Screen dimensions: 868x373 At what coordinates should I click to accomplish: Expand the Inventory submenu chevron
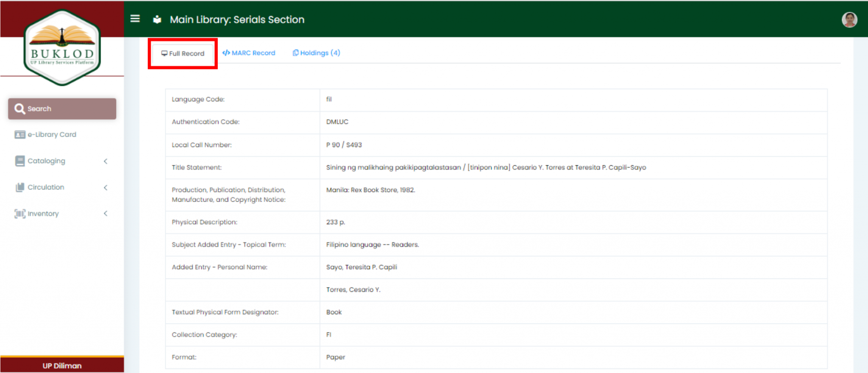106,214
